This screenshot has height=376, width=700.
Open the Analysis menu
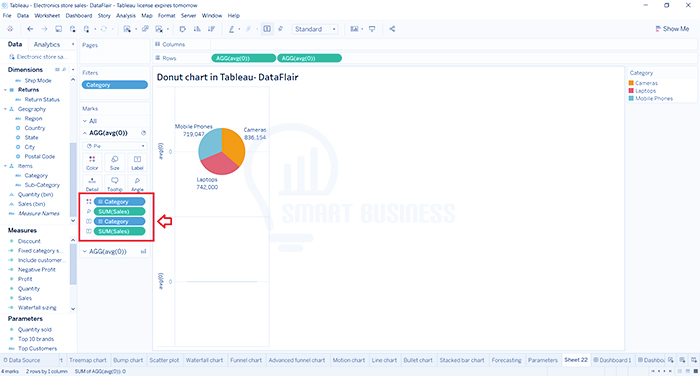(126, 16)
